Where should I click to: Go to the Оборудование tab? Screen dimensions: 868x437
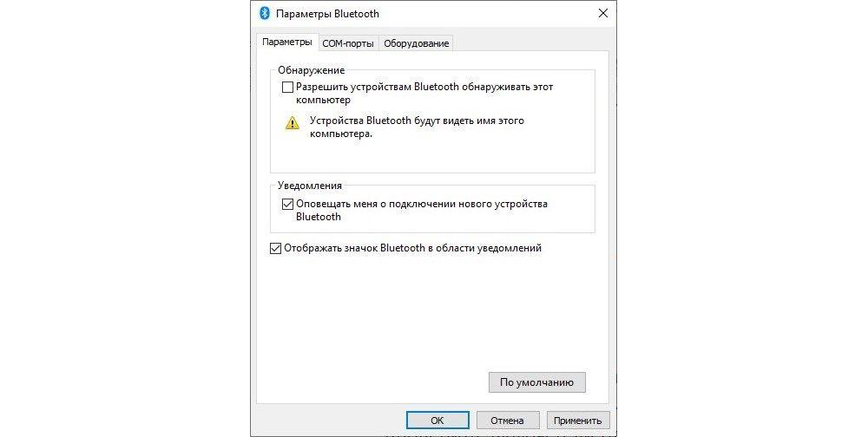click(417, 43)
